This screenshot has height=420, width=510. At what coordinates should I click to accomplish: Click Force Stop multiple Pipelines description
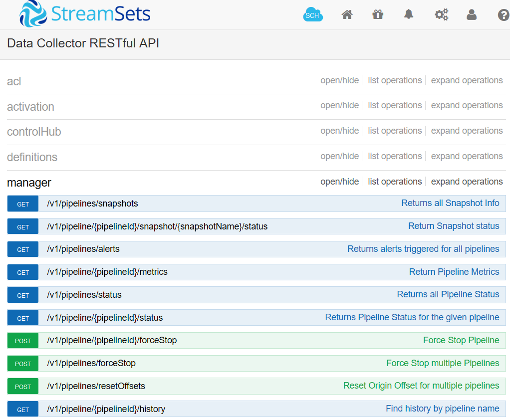coord(443,363)
